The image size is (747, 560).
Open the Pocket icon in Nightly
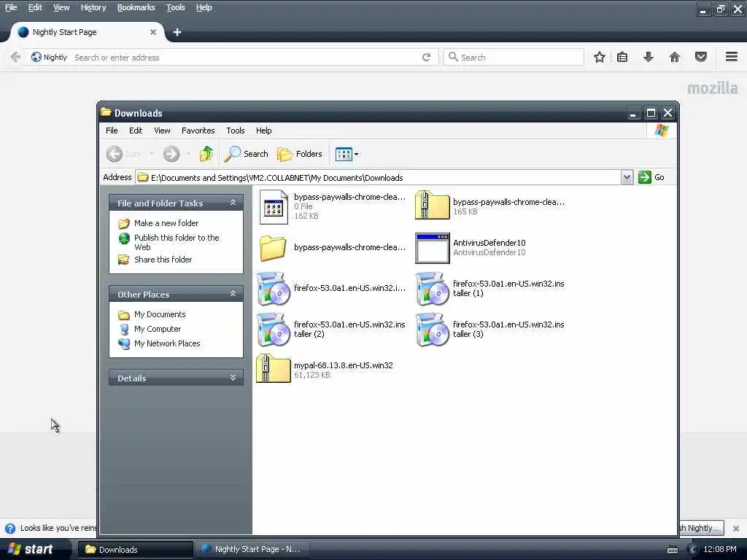tap(701, 57)
